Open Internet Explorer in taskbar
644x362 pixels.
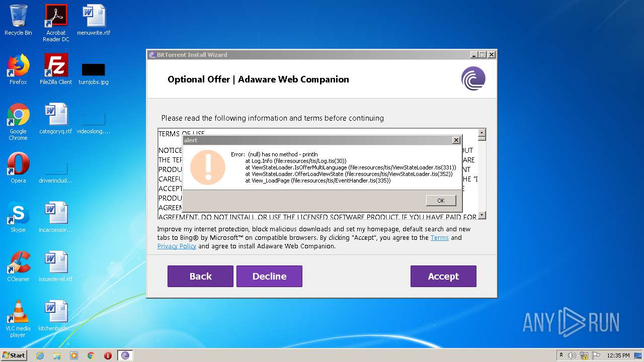pos(40,355)
